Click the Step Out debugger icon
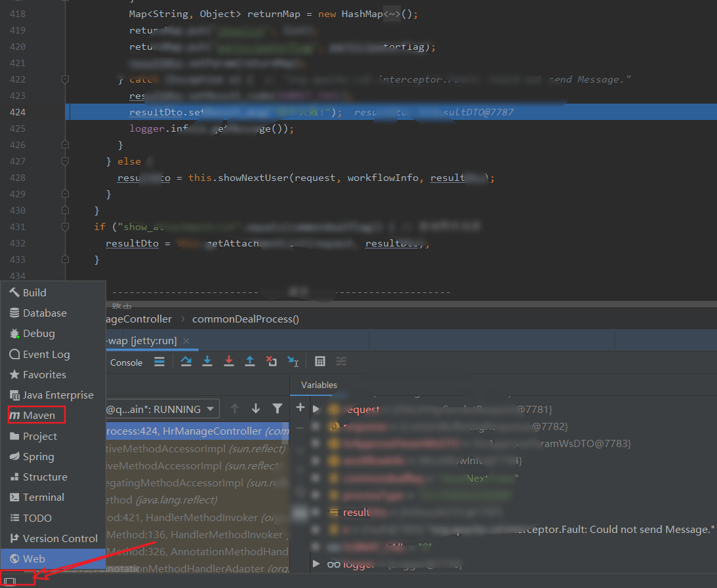This screenshot has height=588, width=717. [x=250, y=361]
